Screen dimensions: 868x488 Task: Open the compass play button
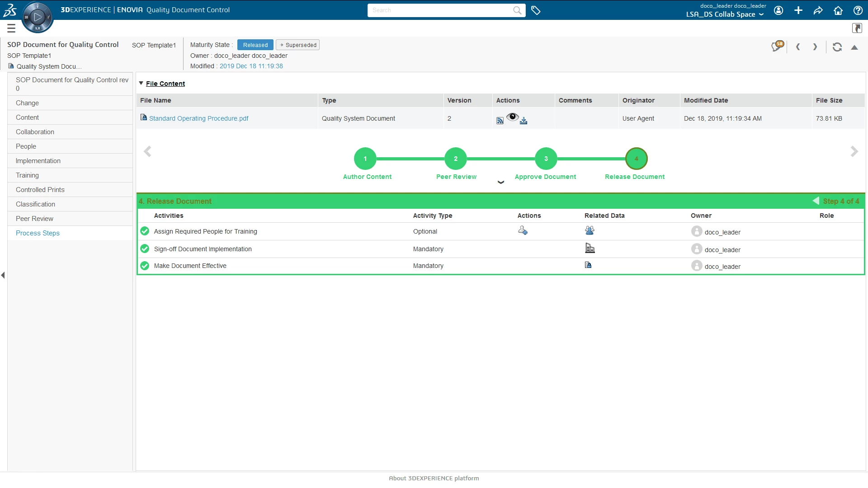38,17
